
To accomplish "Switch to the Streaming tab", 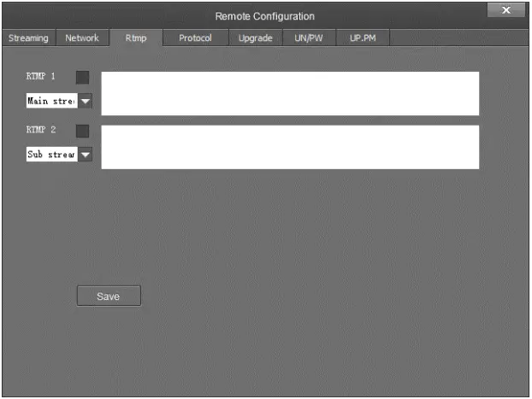I will pyautogui.click(x=28, y=38).
